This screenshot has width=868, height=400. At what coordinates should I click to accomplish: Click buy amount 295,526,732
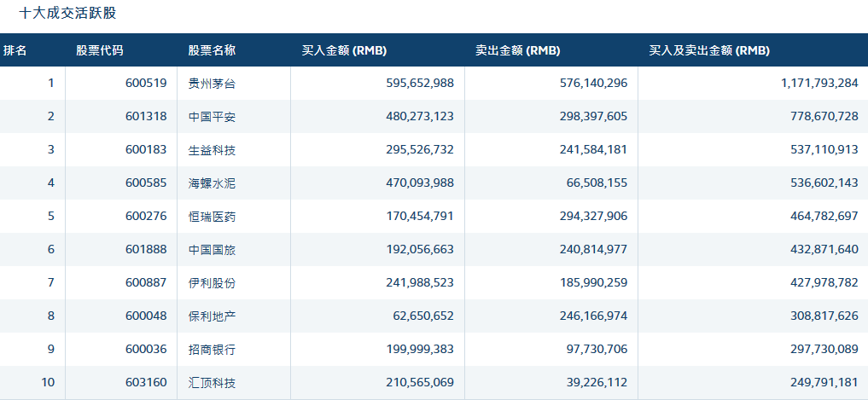click(x=420, y=149)
